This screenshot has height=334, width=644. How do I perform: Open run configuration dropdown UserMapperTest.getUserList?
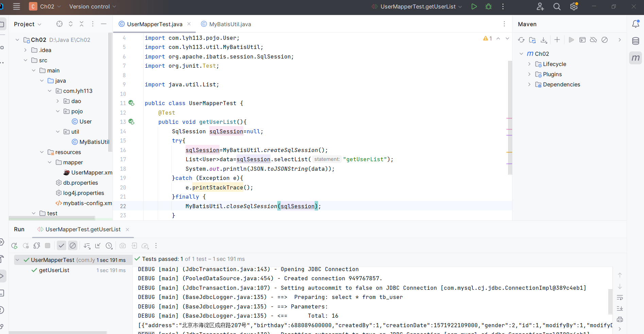(417, 6)
